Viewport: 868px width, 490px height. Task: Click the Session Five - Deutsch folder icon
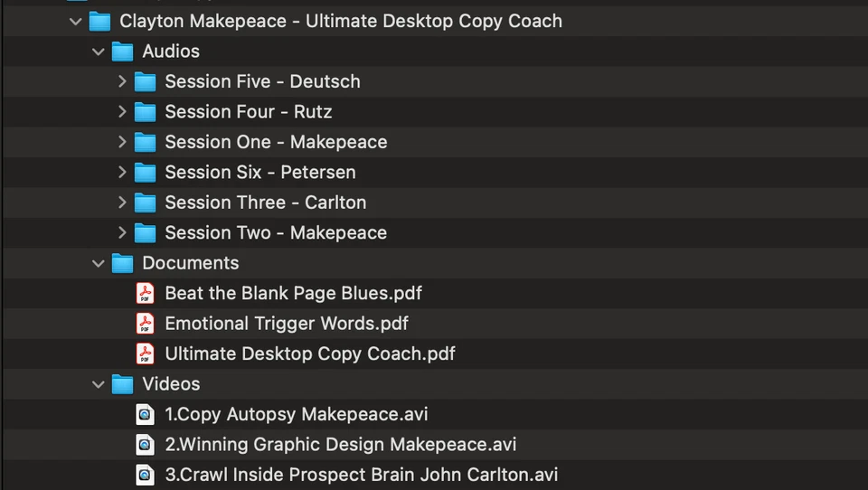[x=145, y=82]
